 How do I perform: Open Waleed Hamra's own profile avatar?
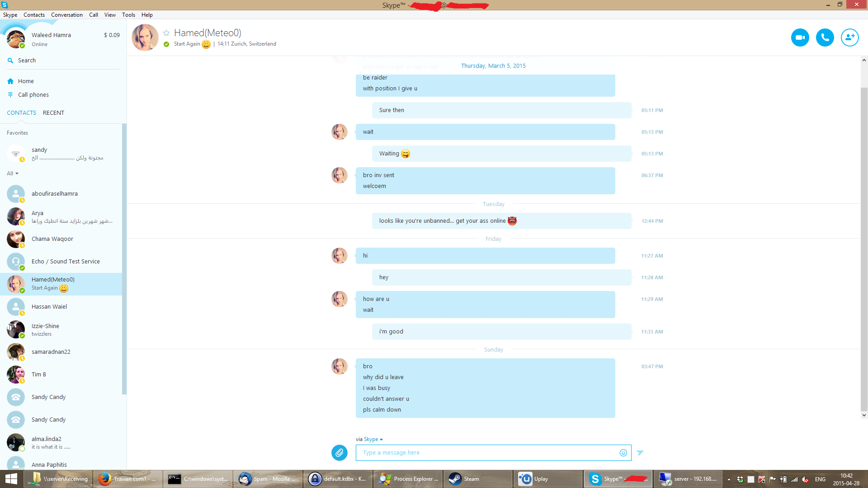(x=16, y=39)
